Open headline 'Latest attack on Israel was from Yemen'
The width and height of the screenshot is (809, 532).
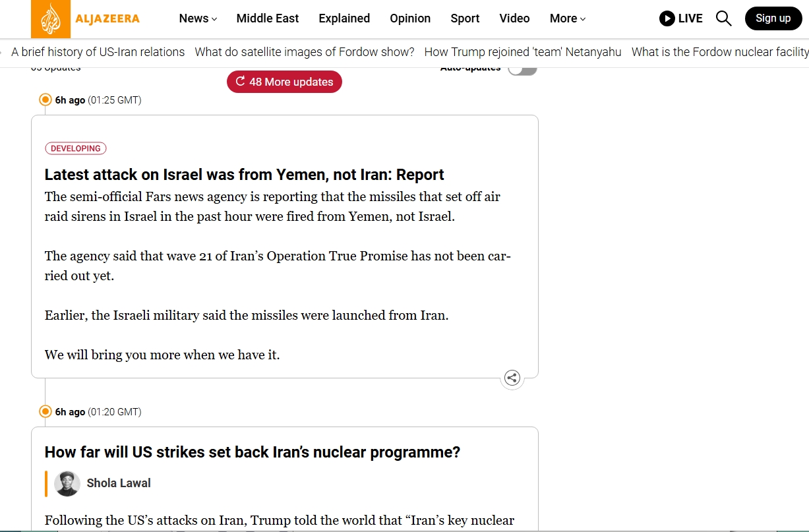click(x=245, y=175)
